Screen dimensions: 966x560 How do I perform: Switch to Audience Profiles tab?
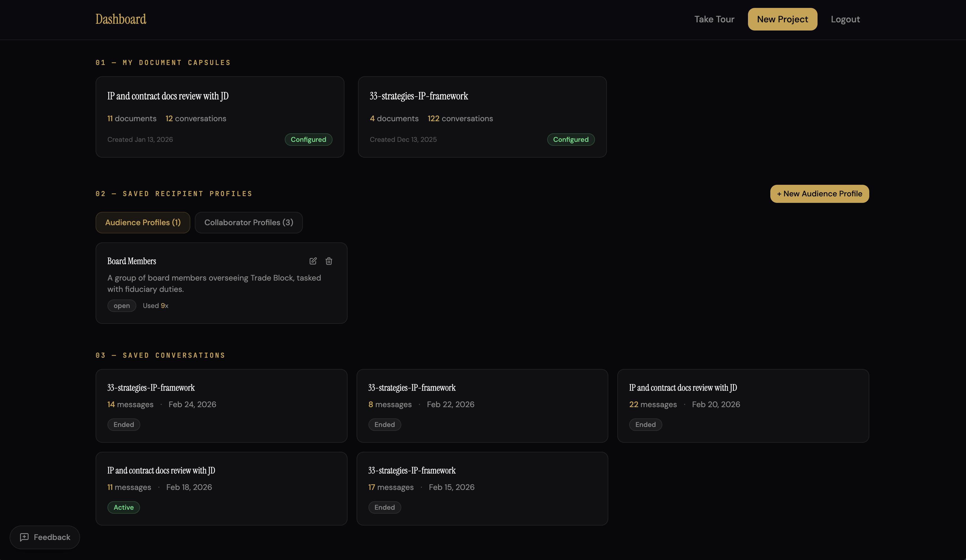tap(143, 223)
